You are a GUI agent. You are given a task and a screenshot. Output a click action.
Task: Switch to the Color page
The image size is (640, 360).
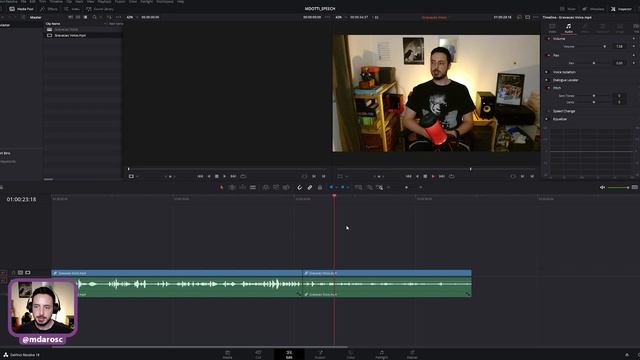point(351,354)
